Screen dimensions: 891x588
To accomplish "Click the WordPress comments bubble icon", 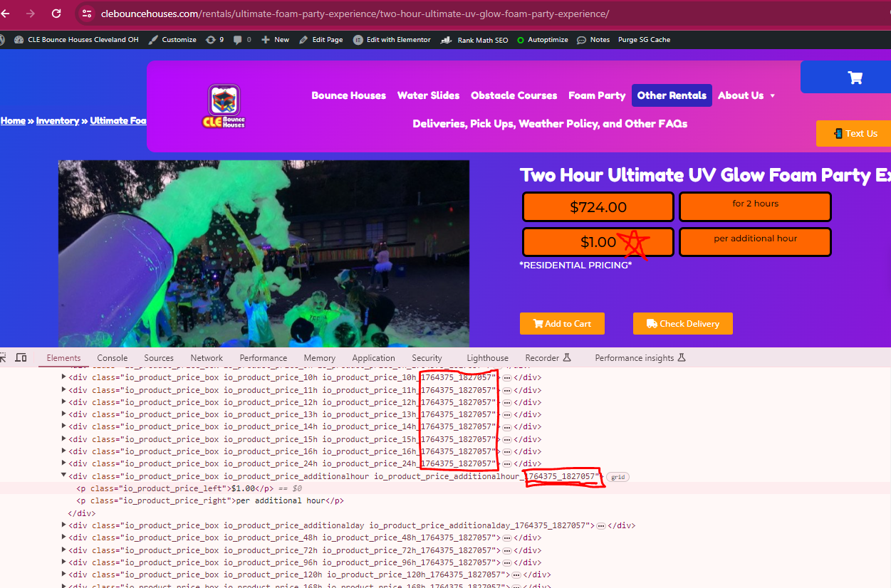I will [x=238, y=40].
